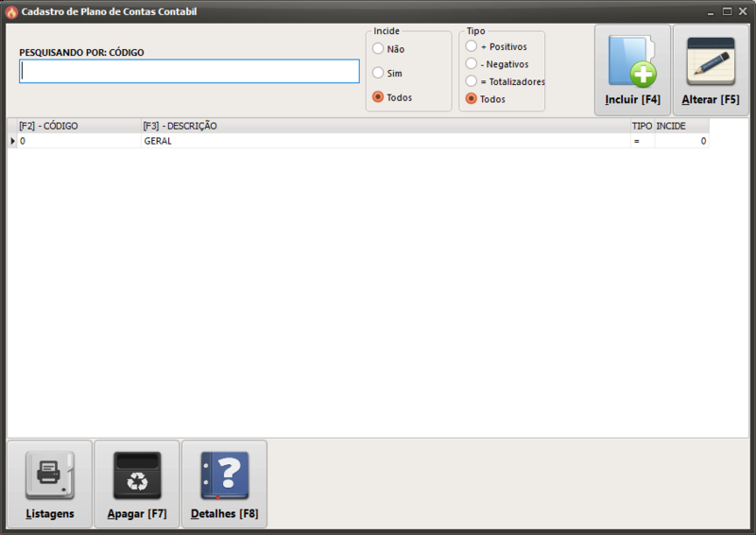Click the GERAL description cell

click(x=387, y=141)
